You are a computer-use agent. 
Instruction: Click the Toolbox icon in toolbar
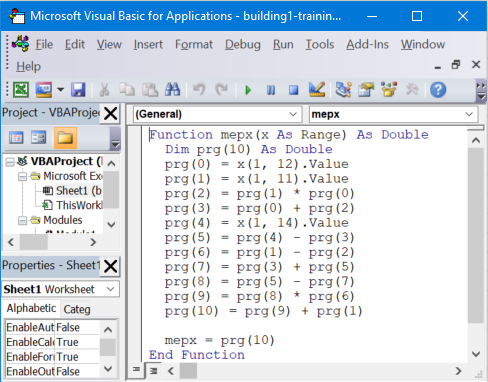pyautogui.click(x=412, y=90)
